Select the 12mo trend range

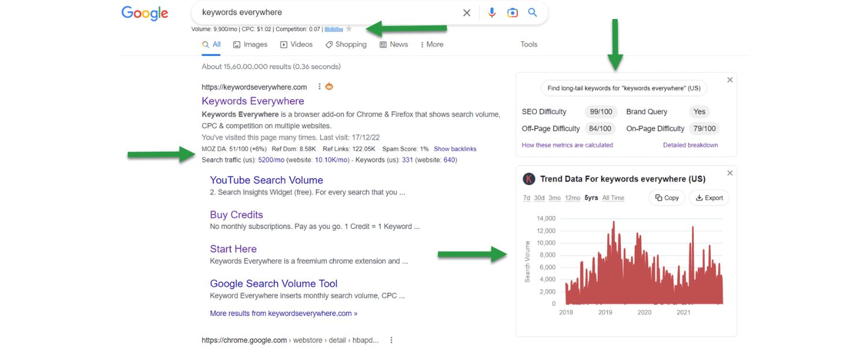click(572, 197)
